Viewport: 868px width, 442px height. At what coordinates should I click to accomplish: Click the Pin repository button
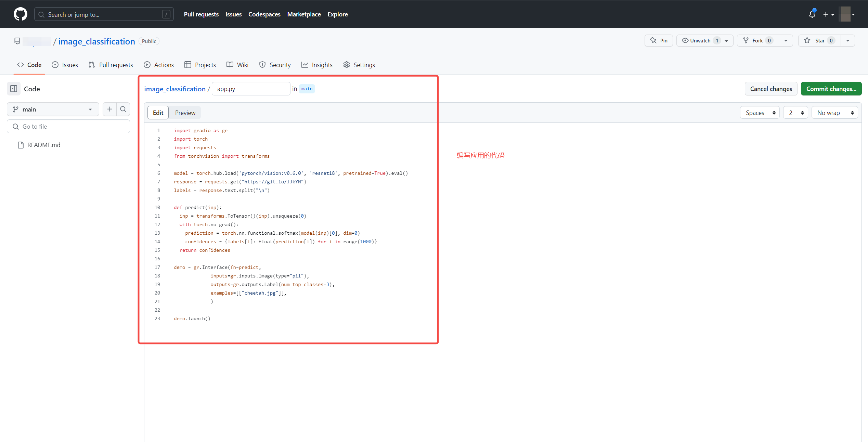tap(659, 41)
